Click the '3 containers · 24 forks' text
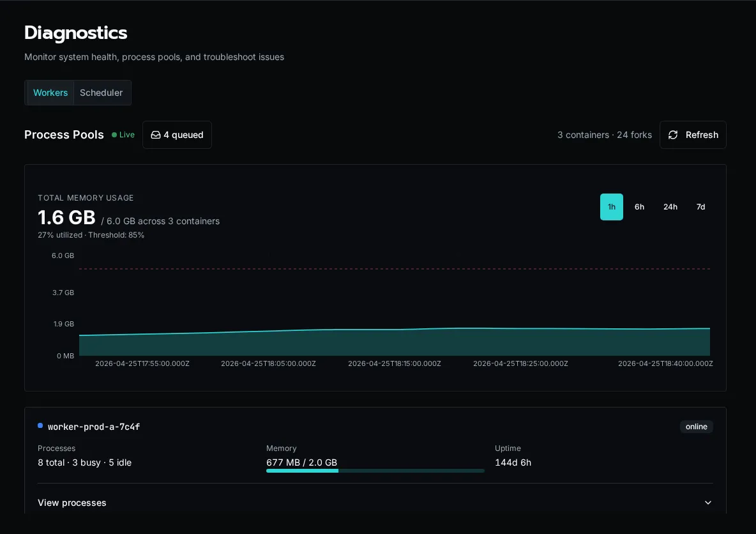This screenshot has width=756, height=534. coord(605,135)
